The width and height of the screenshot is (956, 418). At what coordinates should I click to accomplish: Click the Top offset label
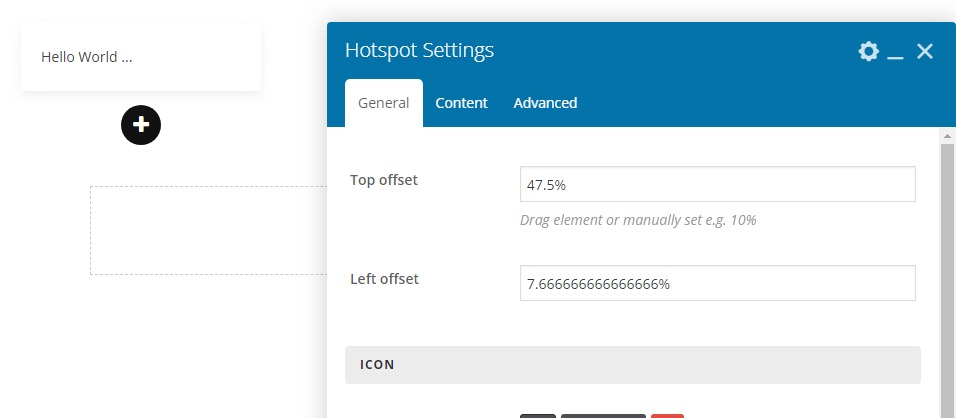[384, 180]
